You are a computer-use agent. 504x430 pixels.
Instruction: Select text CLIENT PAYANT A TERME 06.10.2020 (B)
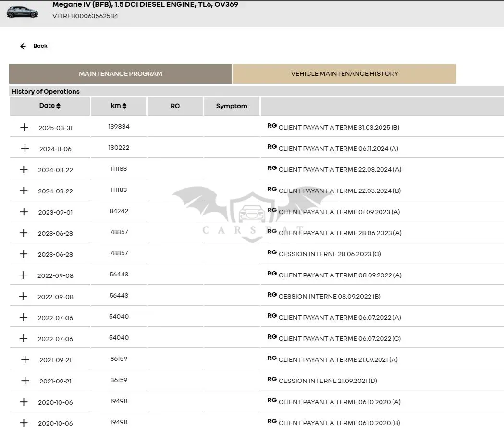(x=339, y=423)
